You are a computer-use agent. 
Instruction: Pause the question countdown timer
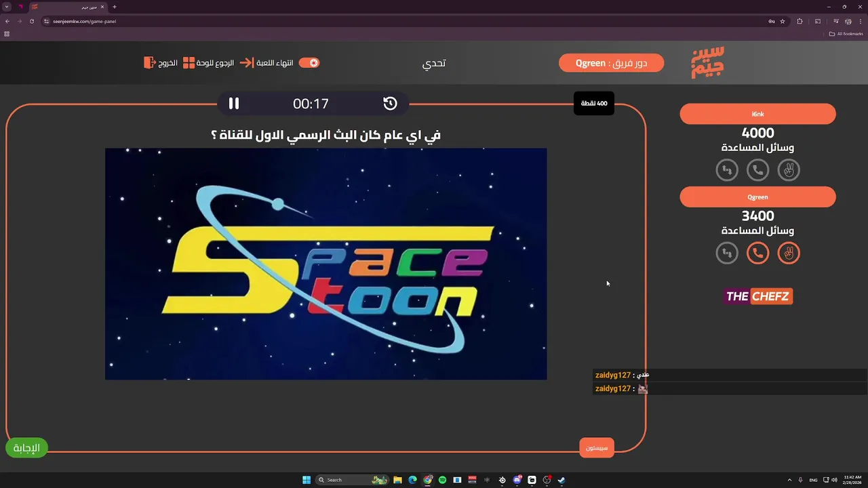pos(234,103)
